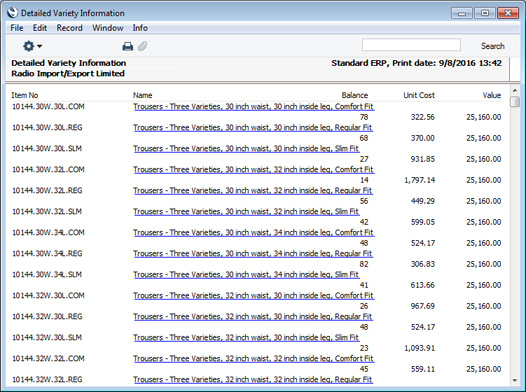Open link for 30 waist 34 leg Regular Fit

253,254
